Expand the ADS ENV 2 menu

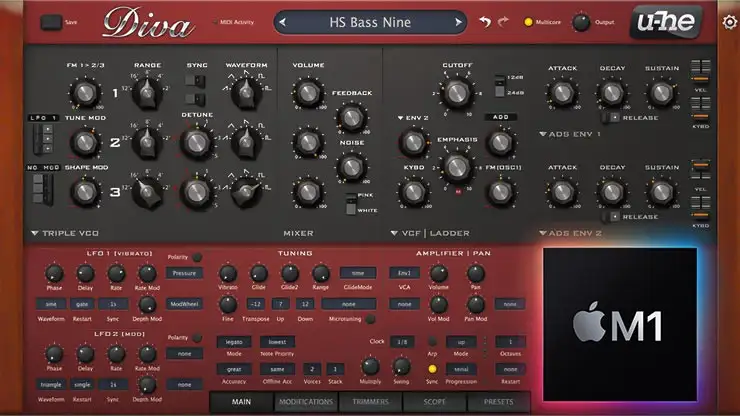[x=570, y=233]
